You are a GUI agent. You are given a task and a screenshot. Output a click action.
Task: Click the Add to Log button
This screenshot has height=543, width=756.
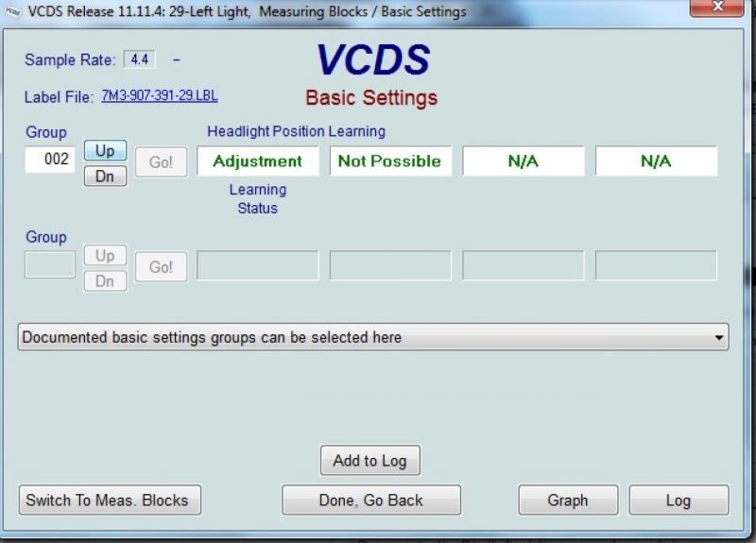point(370,461)
